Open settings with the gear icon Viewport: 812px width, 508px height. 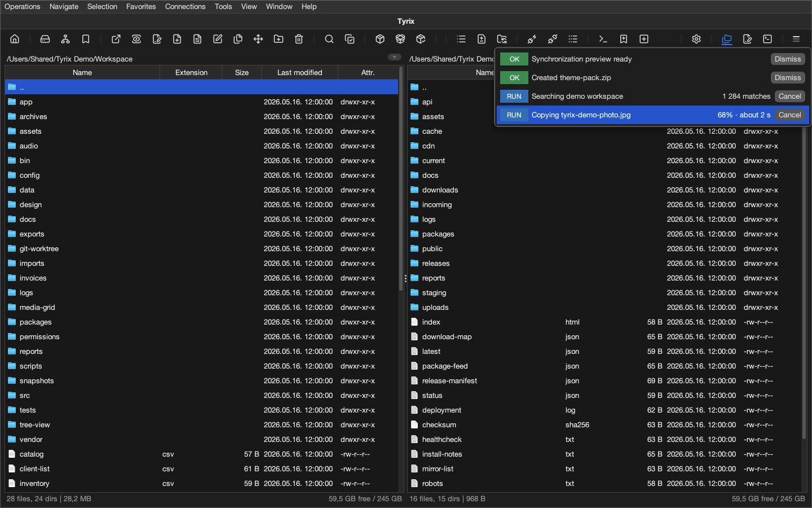click(x=696, y=39)
